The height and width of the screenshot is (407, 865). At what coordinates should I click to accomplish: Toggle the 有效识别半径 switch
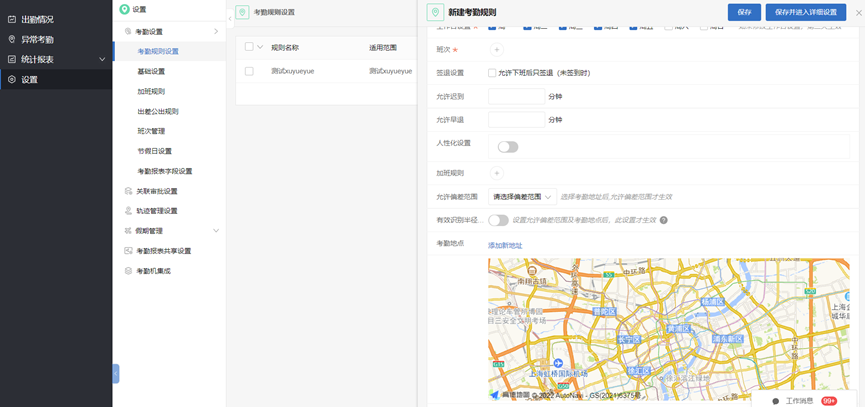(498, 220)
